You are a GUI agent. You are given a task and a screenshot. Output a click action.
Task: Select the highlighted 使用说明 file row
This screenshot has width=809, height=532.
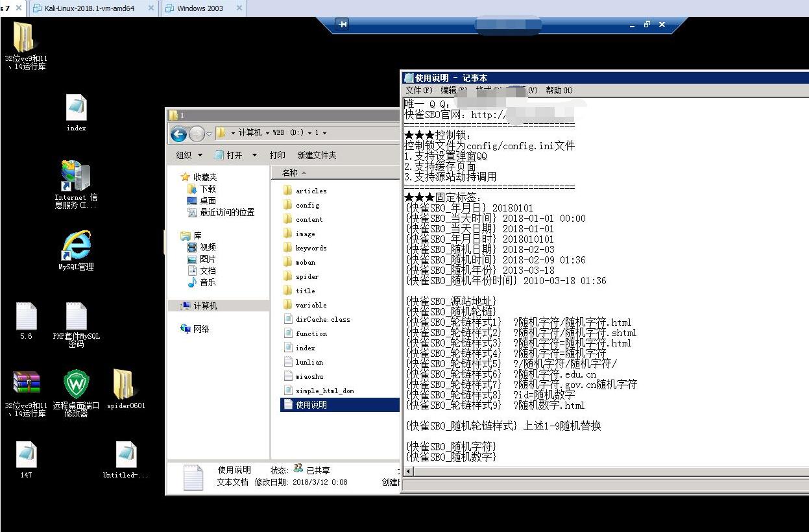pos(340,405)
